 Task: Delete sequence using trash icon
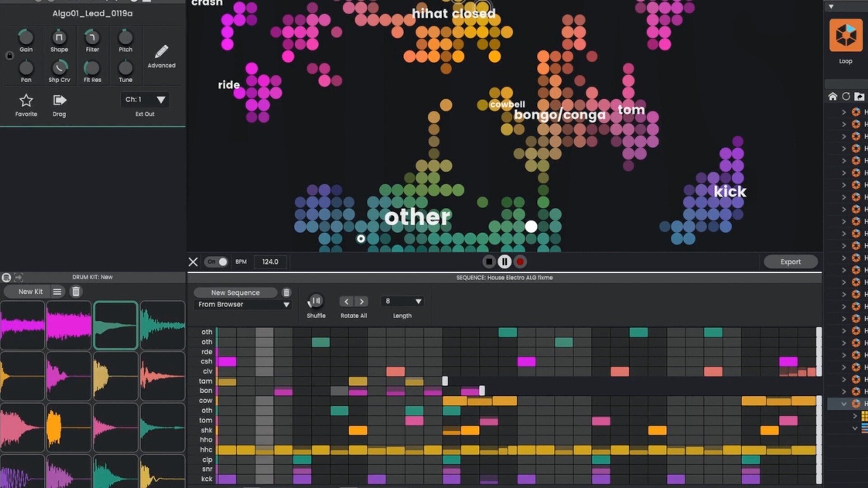coord(286,293)
